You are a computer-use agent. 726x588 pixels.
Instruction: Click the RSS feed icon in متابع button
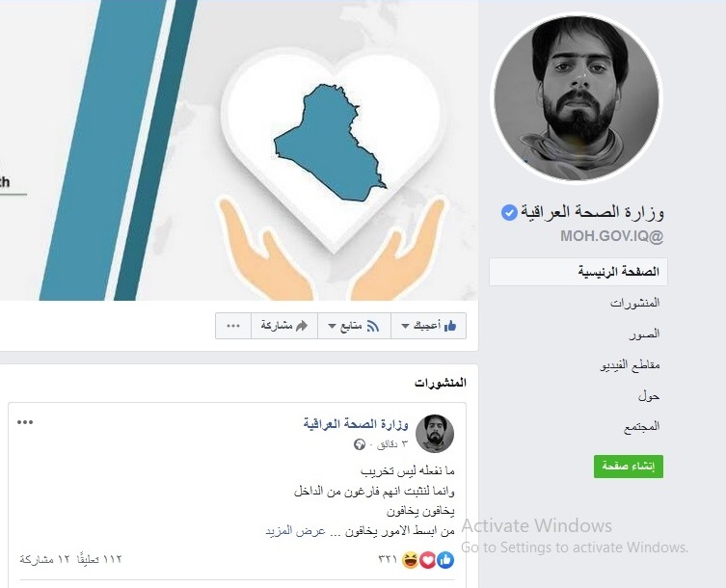click(373, 326)
